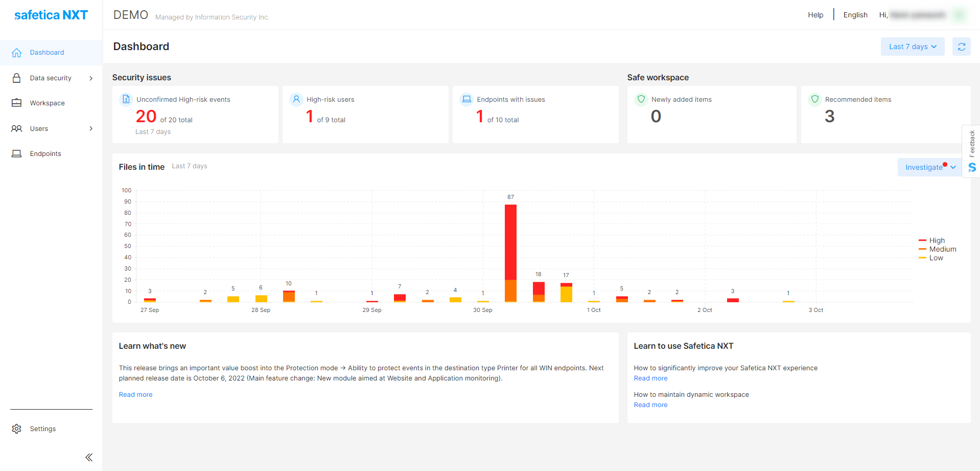Click the 7-files bar after 29 Sep
980x471 pixels.
pos(400,298)
